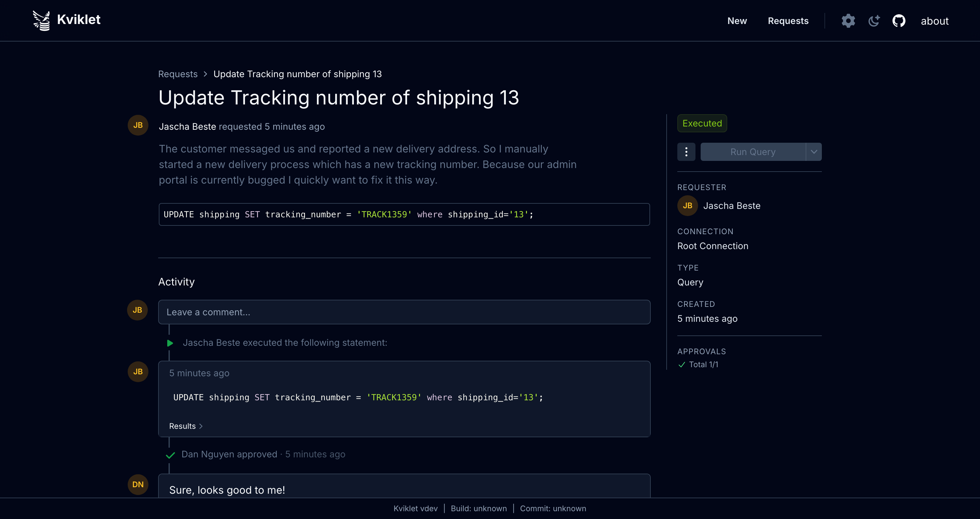Click the approvals checkmark beside Total 1/1

(x=681, y=365)
